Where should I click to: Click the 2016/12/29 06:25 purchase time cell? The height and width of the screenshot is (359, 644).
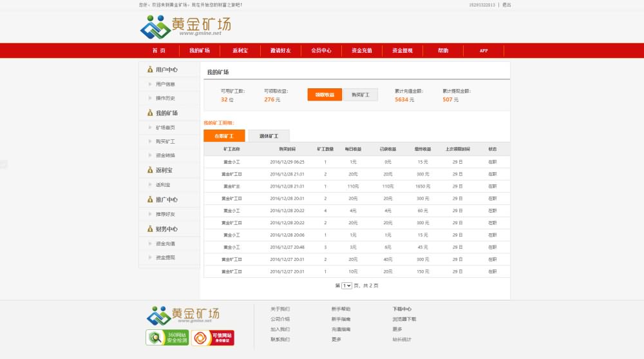pos(287,162)
